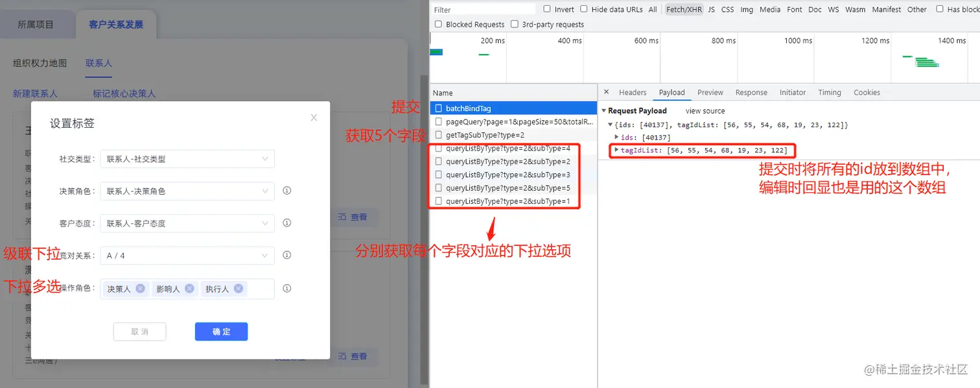980x388 pixels.
Task: Filter network by Font
Action: (x=795, y=9)
